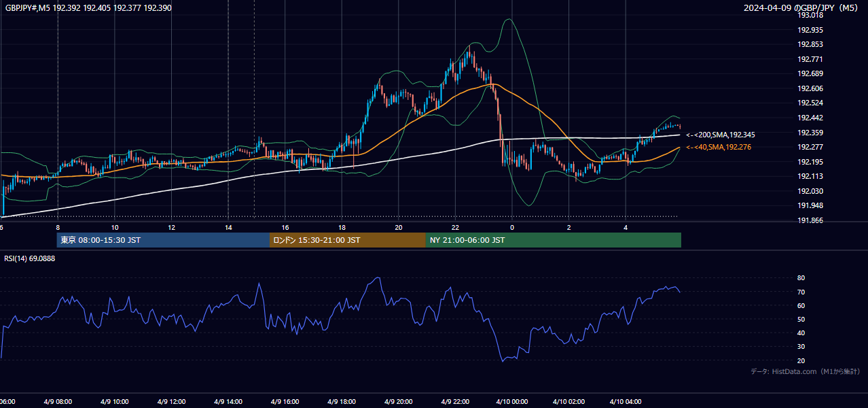Click hour tick 18 on price chart axis
The width and height of the screenshot is (868, 408).
click(x=342, y=227)
